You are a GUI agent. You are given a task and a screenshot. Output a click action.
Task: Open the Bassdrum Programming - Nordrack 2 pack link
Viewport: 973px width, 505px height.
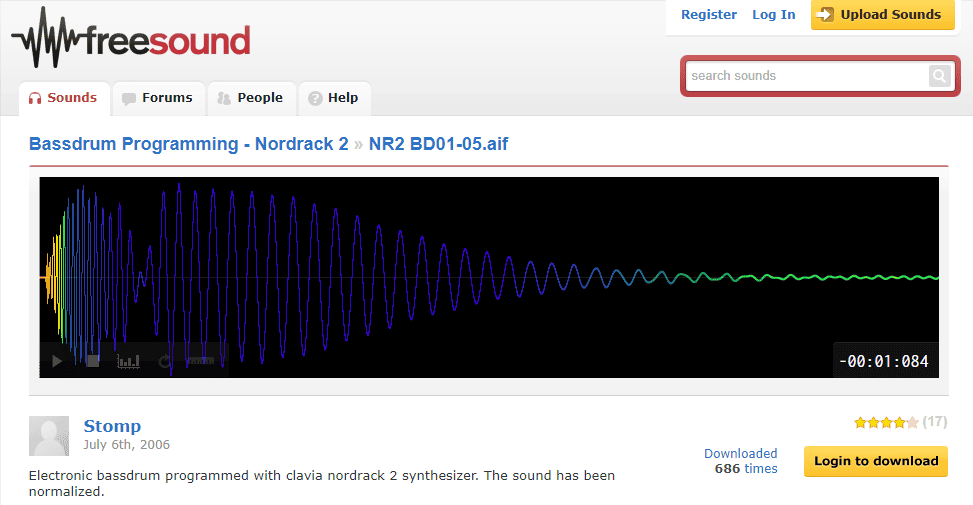(189, 144)
